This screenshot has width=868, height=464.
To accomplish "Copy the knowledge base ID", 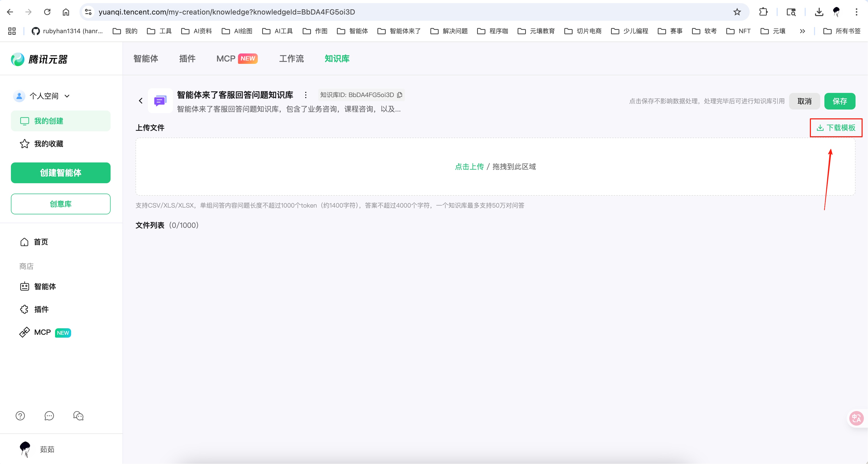I will coord(400,95).
